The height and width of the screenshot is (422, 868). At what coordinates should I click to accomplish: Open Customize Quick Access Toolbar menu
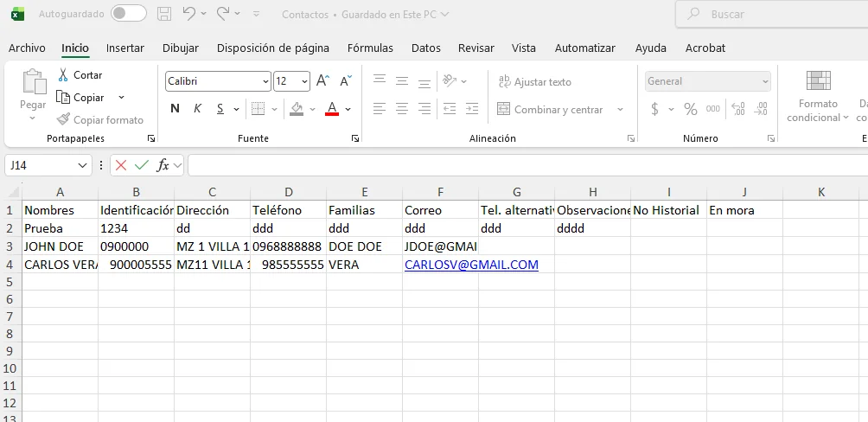[x=256, y=14]
